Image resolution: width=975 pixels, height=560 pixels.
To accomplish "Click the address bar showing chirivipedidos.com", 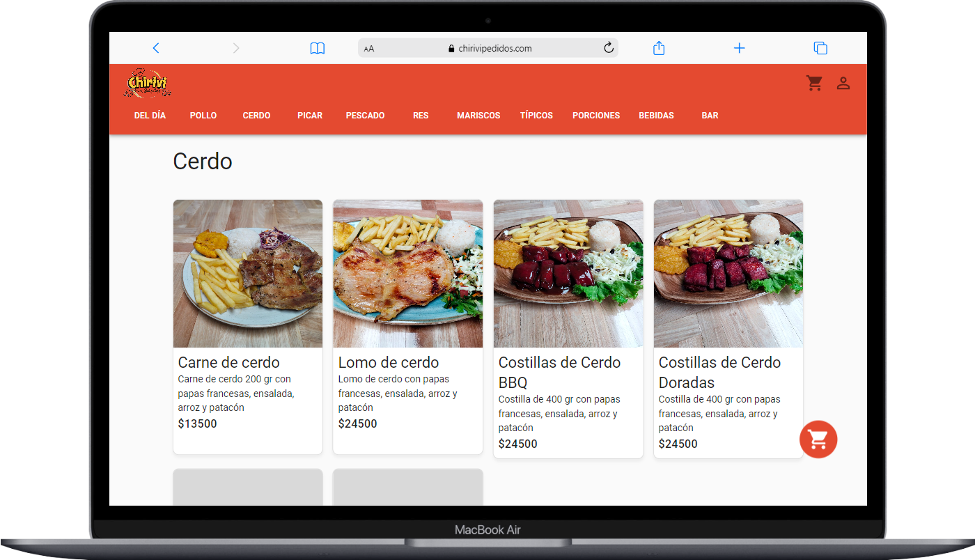I will coord(497,47).
